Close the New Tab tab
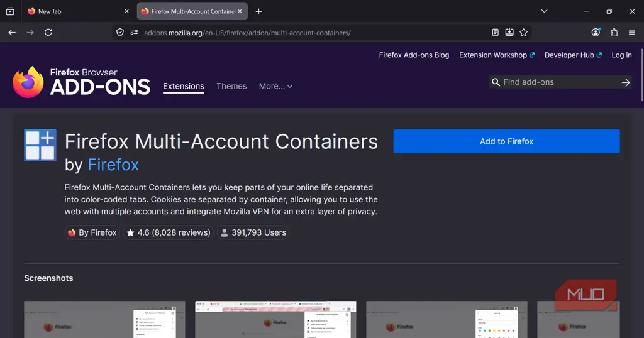This screenshot has height=338, width=644. point(126,11)
